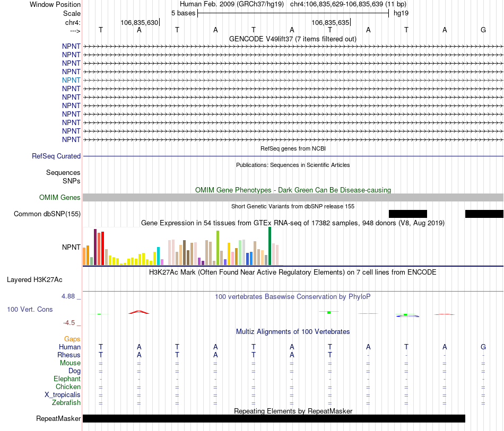
Task: Click the G base in the ruler
Action: pos(483,30)
